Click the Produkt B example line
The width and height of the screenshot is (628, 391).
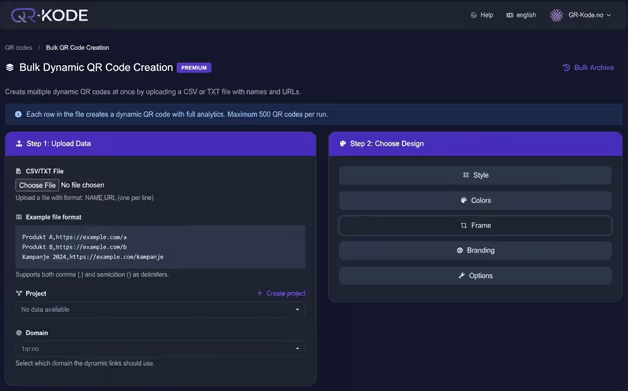[74, 247]
